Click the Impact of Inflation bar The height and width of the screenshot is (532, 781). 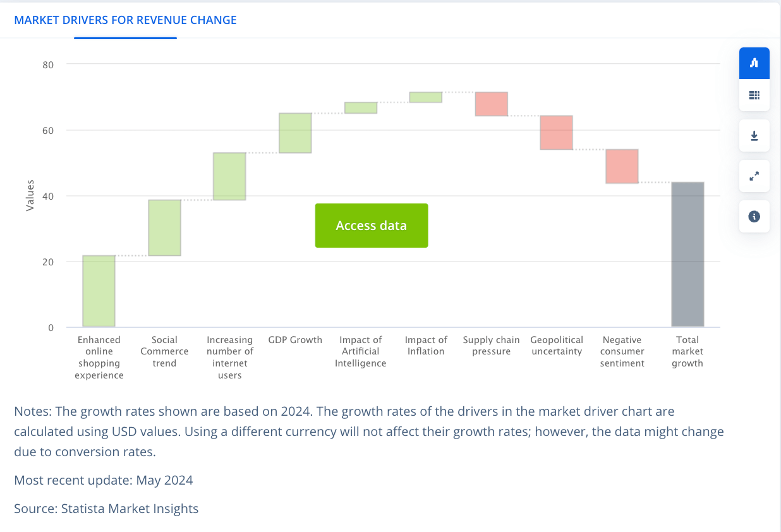pos(426,97)
